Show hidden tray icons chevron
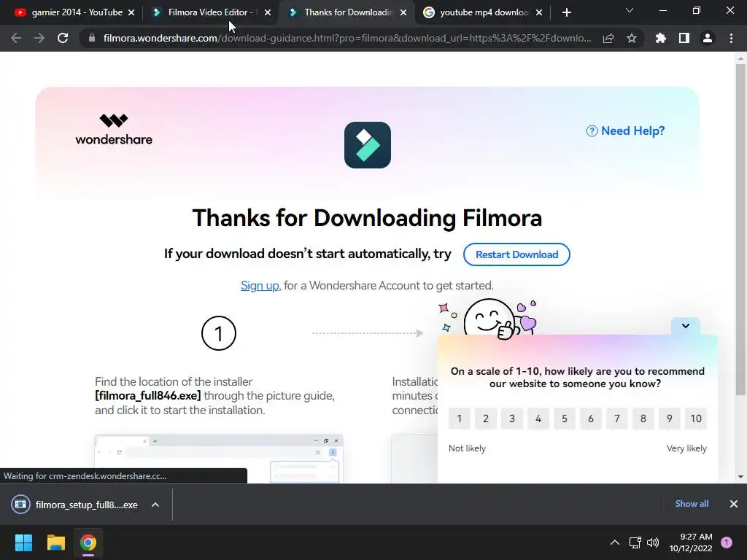Viewport: 747px width, 560px height. click(615, 542)
